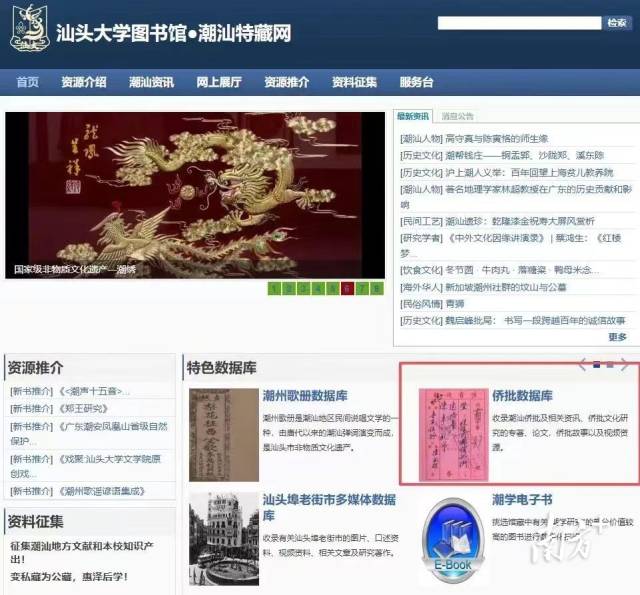This screenshot has height=595, width=640.
Task: Click the 特色数据库 section heading
Action: click(x=222, y=368)
